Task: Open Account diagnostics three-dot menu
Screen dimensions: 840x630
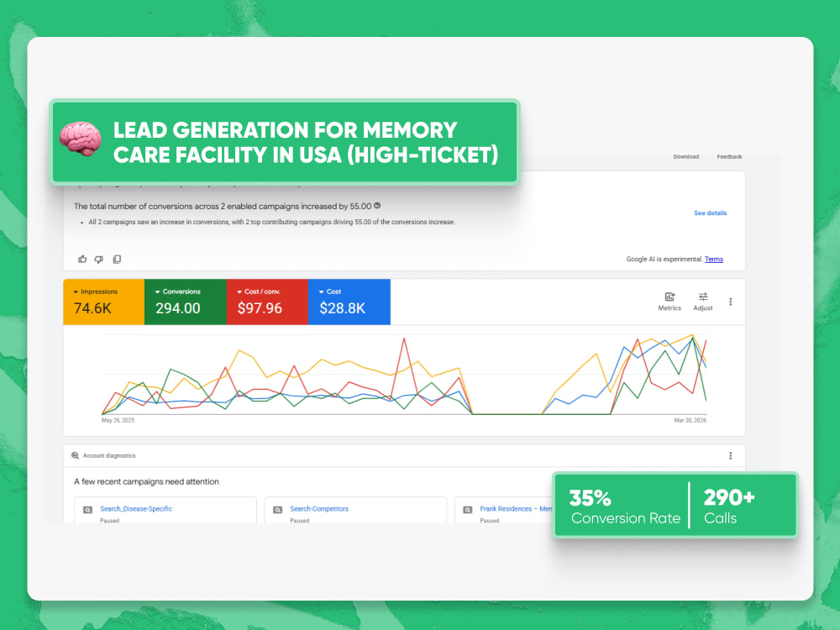Action: (x=730, y=455)
